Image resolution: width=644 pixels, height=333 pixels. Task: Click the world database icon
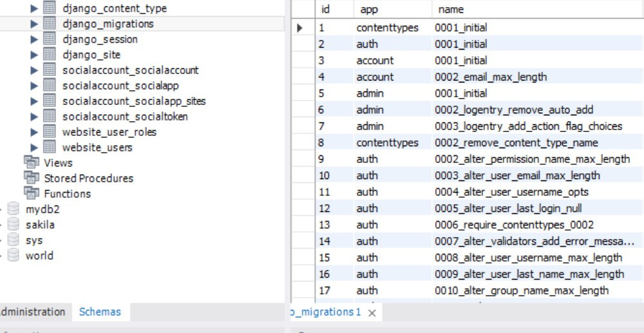pos(13,256)
